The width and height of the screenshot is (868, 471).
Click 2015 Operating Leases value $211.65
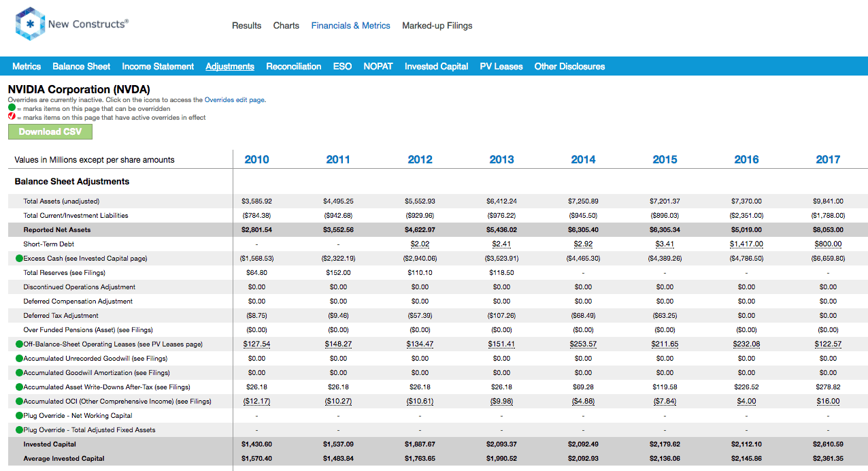coord(665,344)
